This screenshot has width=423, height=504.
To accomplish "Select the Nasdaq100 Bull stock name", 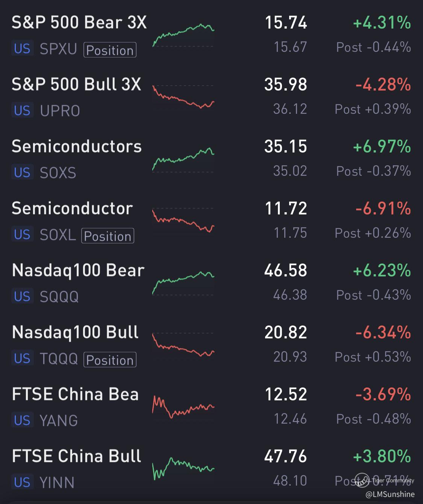I will tap(75, 332).
